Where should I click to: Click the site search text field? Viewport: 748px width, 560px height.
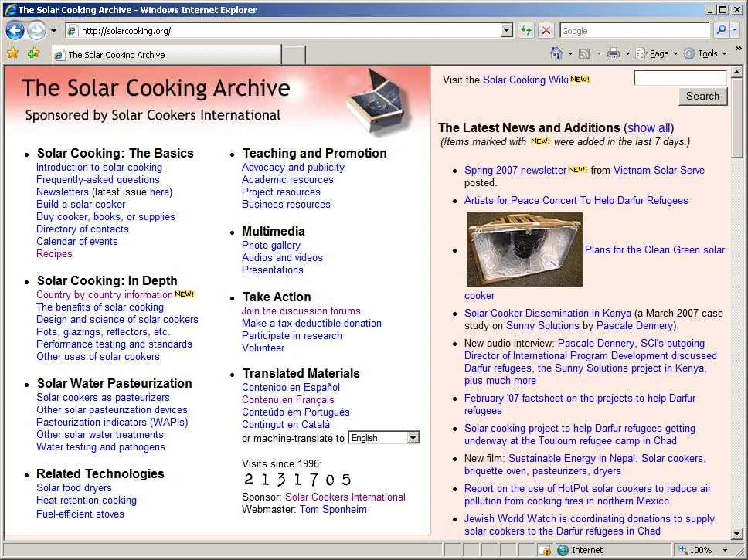tap(680, 78)
